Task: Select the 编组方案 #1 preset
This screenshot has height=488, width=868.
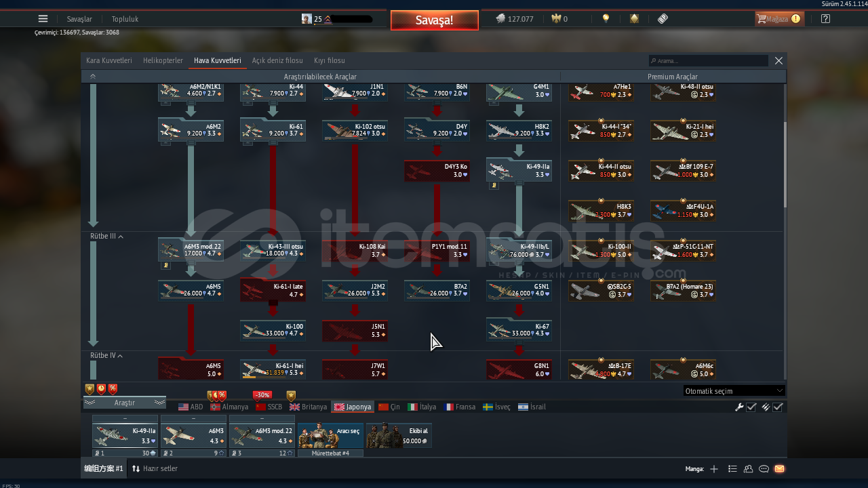Action: click(103, 468)
